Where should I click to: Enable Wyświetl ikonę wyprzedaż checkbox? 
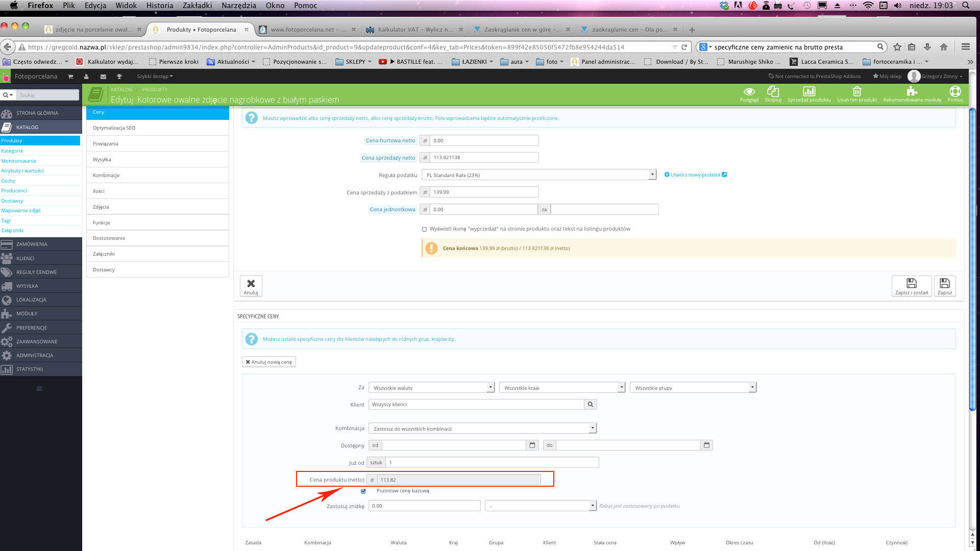click(424, 229)
